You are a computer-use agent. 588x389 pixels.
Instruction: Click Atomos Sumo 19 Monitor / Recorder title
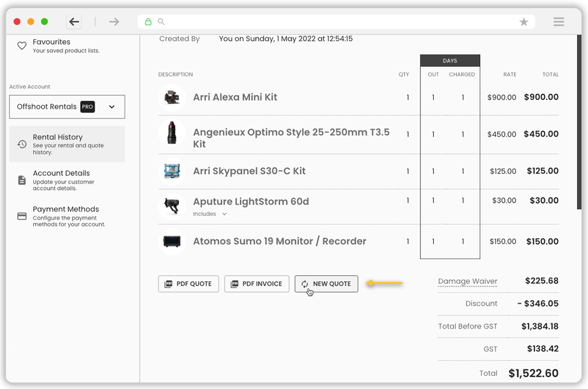click(x=280, y=242)
